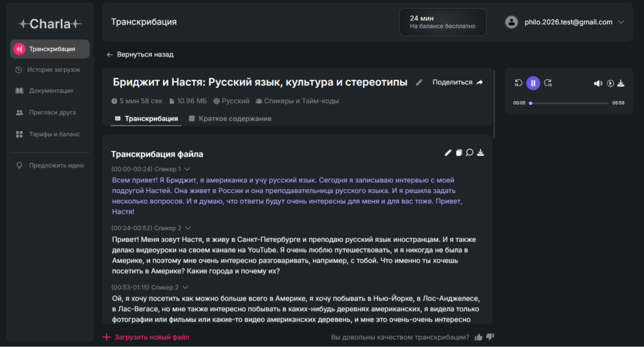
Task: Click the user avatar icon
Action: click(x=511, y=22)
